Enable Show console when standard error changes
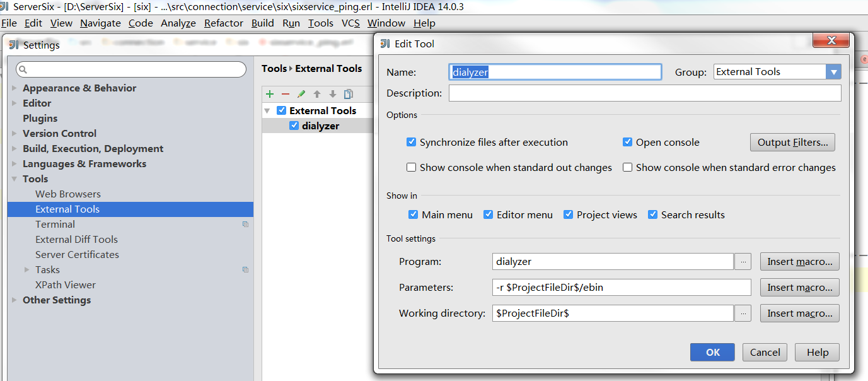868x381 pixels. click(627, 168)
